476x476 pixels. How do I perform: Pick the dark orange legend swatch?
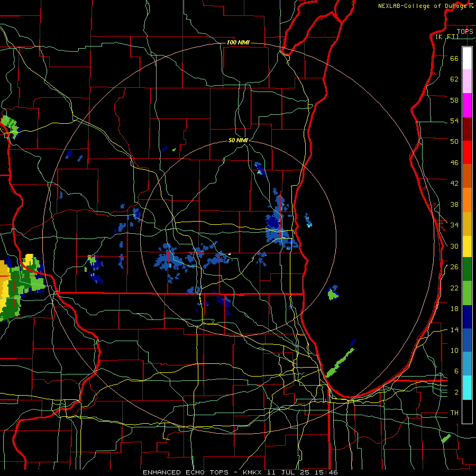(467, 176)
